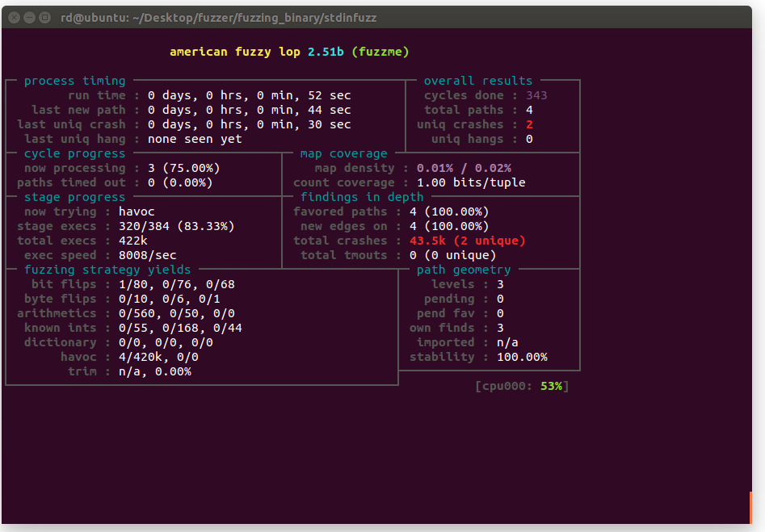Select imported value 'n/a'
765x532 pixels.
pos(507,343)
